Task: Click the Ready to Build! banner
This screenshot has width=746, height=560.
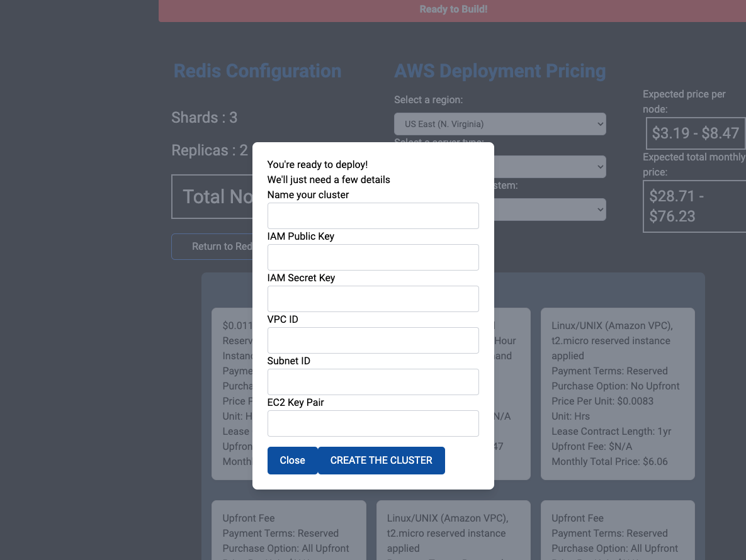Action: coord(453,10)
